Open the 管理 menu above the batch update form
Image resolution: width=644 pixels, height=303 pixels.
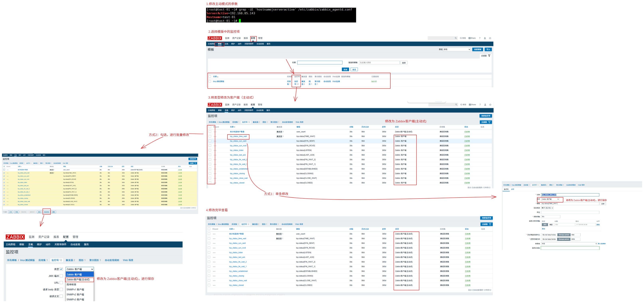[75, 237]
